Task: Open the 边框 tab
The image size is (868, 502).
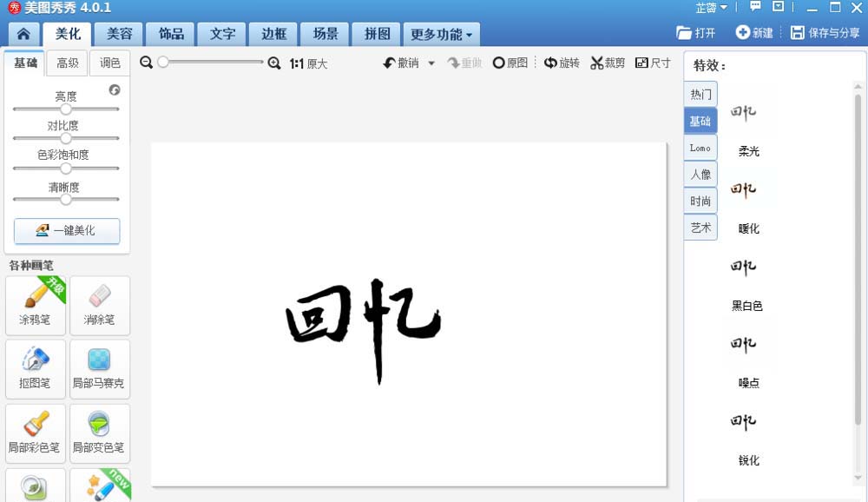Action: 273,35
